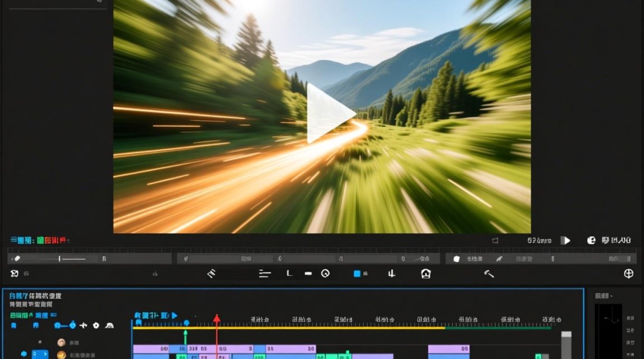Viewport: 644px width, 359px height.
Task: Click the diagonal striped pen icon
Action: (211, 273)
